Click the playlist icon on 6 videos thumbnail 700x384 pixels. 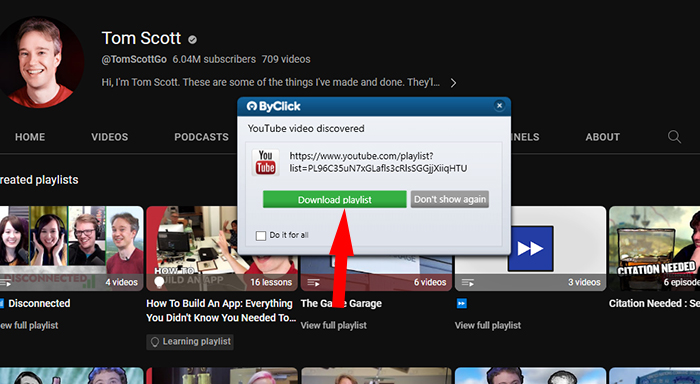pyautogui.click(x=313, y=283)
